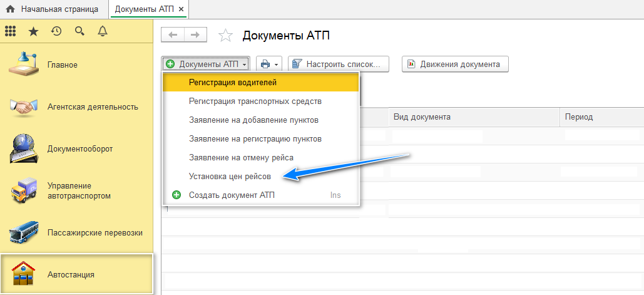The height and width of the screenshot is (295, 644).
Task: Close the Документы АТП tab
Action: pyautogui.click(x=181, y=9)
